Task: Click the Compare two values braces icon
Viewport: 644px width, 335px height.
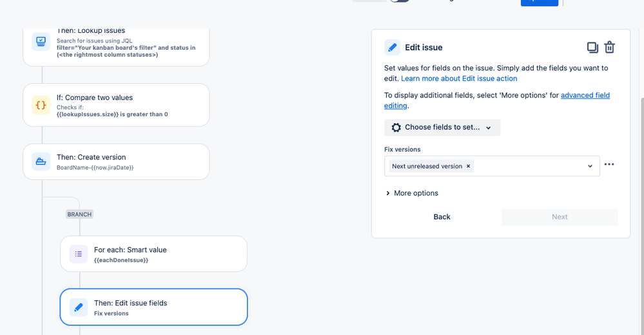Action: pos(41,105)
